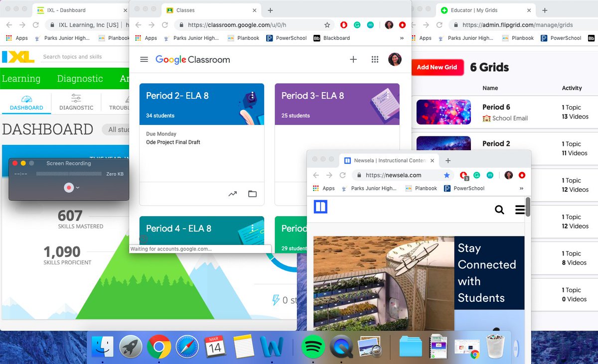
Task: Open the Period 2- ELA 8 class
Action: [x=177, y=96]
